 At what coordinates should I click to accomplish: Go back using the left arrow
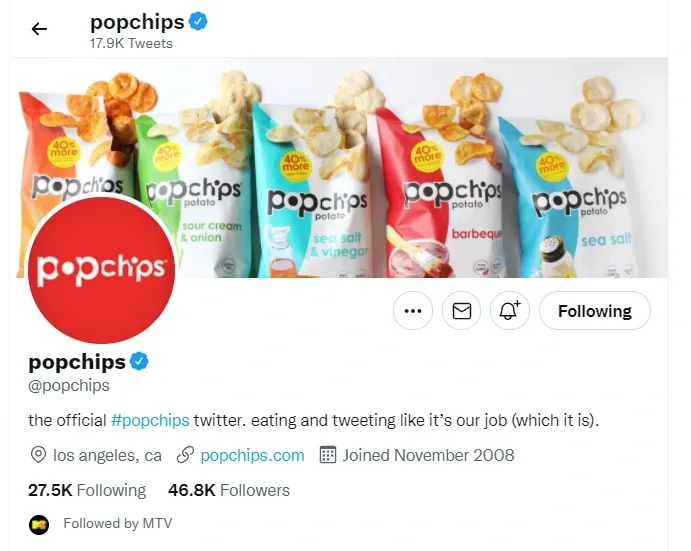point(39,29)
